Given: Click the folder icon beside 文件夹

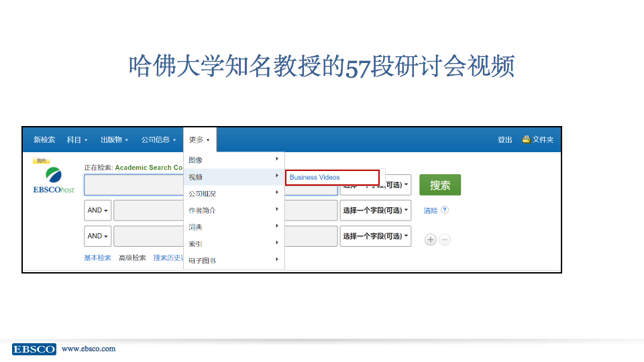Looking at the screenshot, I should click(526, 139).
